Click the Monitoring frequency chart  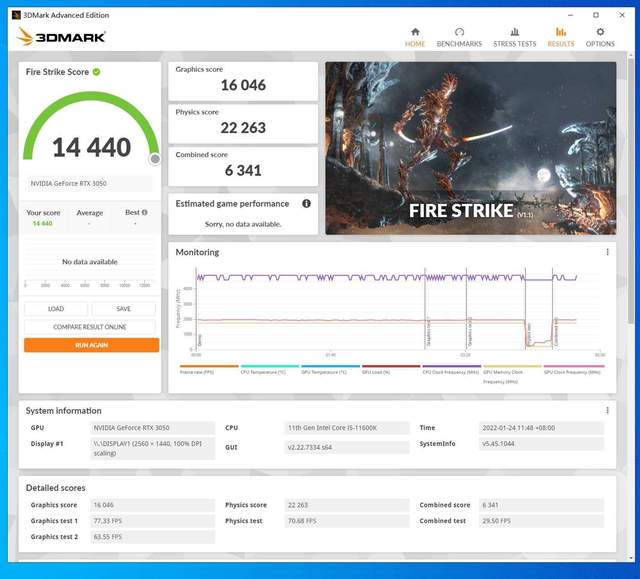tap(391, 312)
